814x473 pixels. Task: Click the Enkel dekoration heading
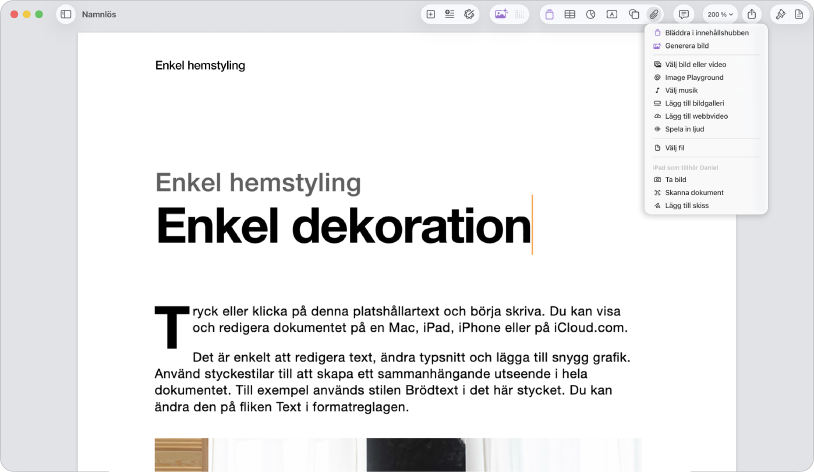(343, 226)
